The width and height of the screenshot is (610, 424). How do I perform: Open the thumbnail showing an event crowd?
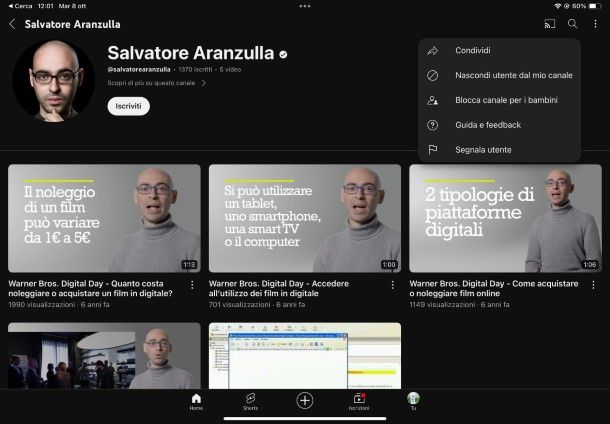[x=104, y=356]
